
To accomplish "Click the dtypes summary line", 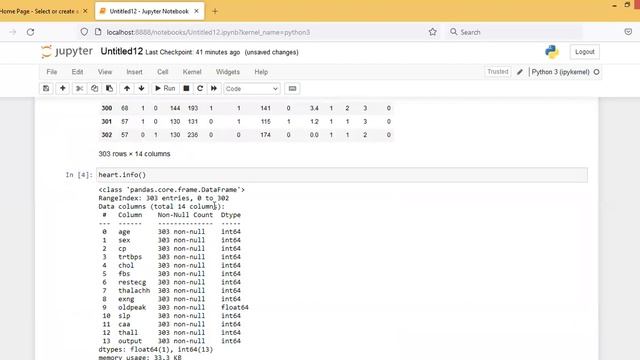I will click(156, 349).
